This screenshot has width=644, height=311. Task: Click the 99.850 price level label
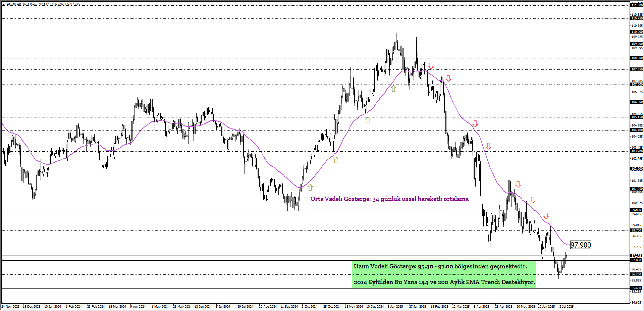click(637, 210)
